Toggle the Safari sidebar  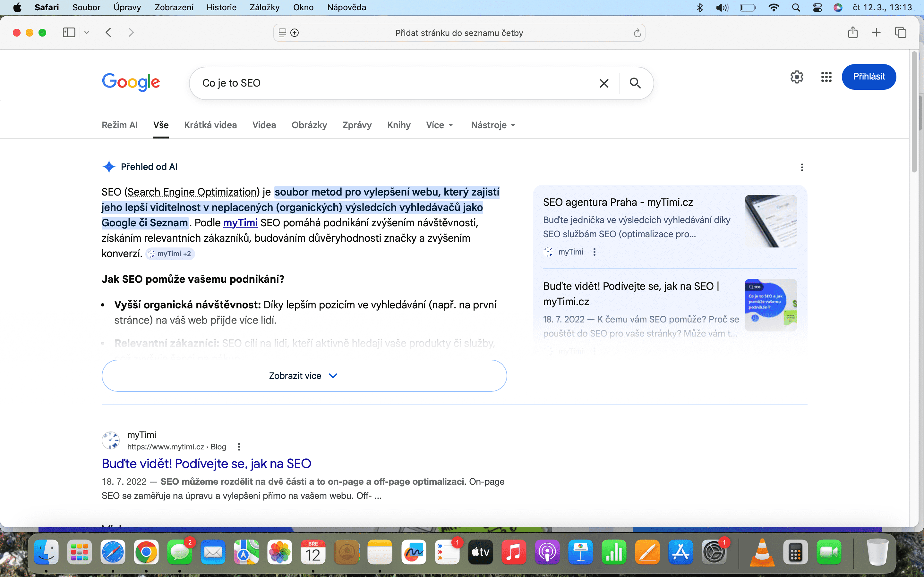pos(69,32)
